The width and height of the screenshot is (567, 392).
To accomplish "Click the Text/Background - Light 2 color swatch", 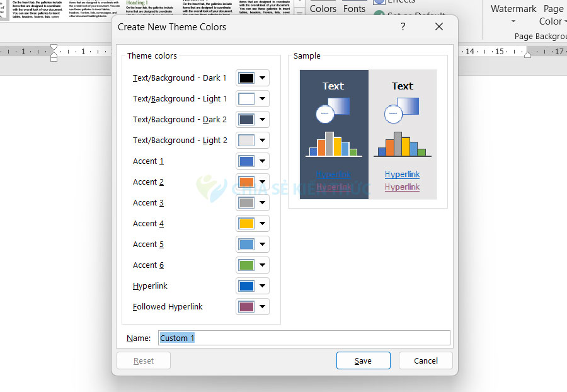I will [253, 141].
